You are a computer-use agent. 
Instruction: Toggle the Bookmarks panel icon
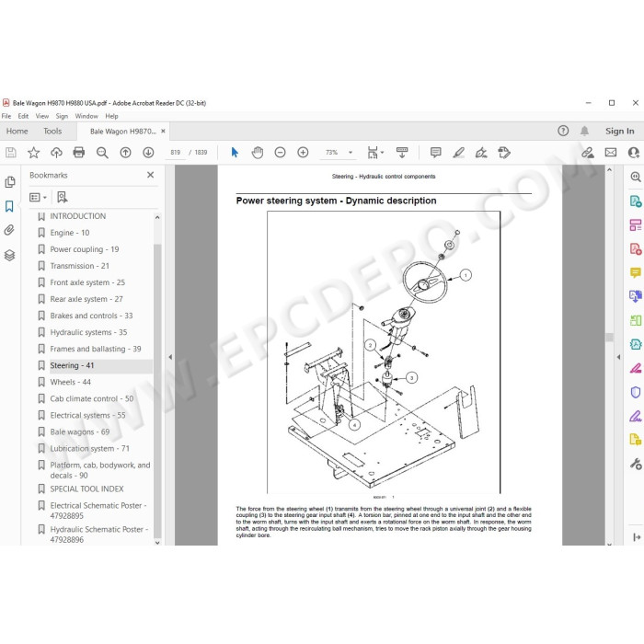pyautogui.click(x=9, y=206)
